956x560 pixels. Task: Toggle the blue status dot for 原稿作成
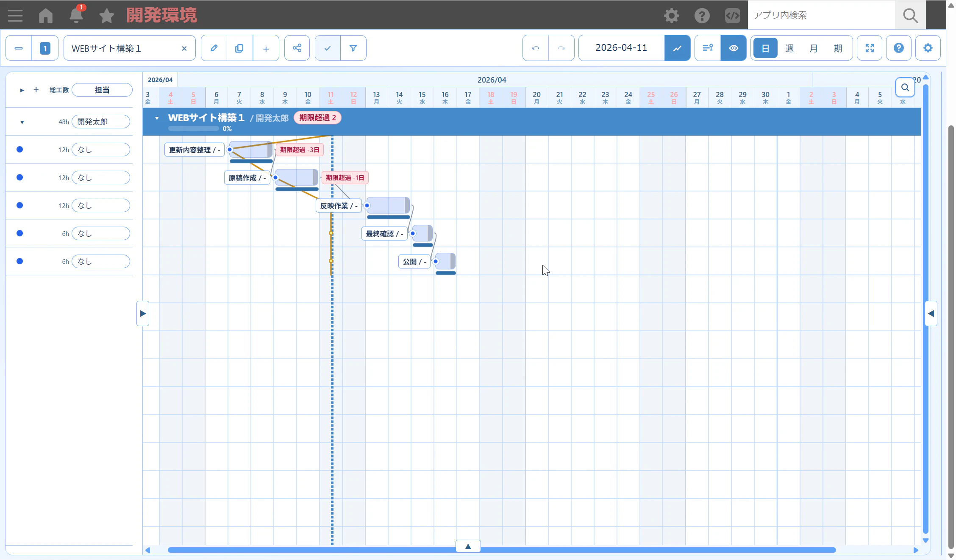[19, 177]
